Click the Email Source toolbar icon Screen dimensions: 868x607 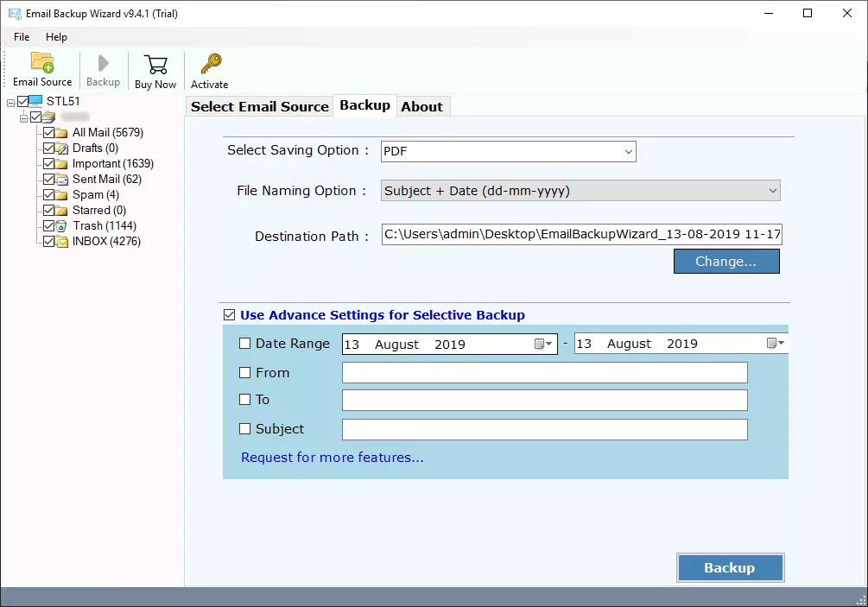(42, 64)
